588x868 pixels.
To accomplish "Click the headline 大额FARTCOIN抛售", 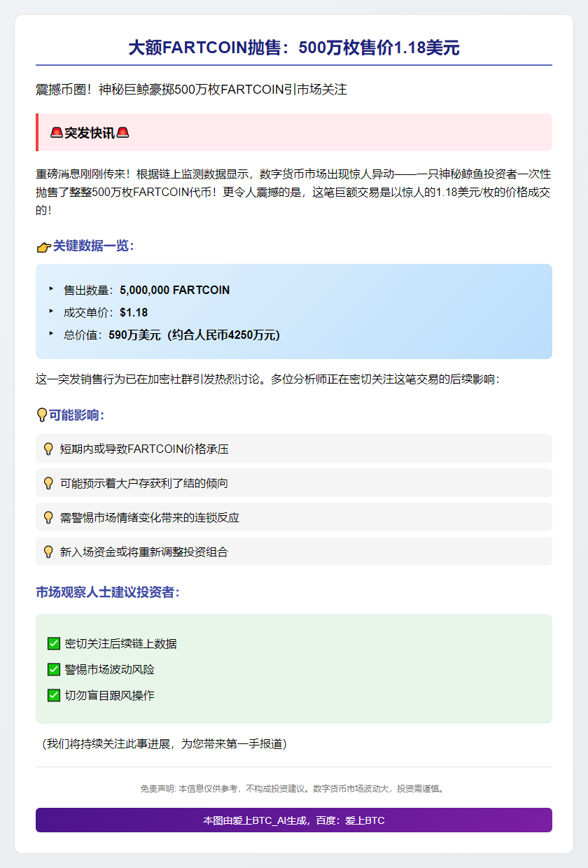I will [x=294, y=48].
